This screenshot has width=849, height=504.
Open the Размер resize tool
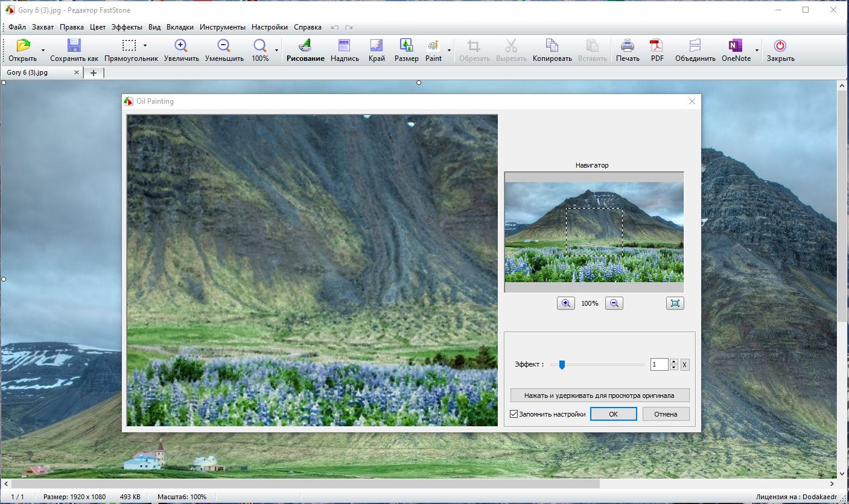(x=406, y=46)
